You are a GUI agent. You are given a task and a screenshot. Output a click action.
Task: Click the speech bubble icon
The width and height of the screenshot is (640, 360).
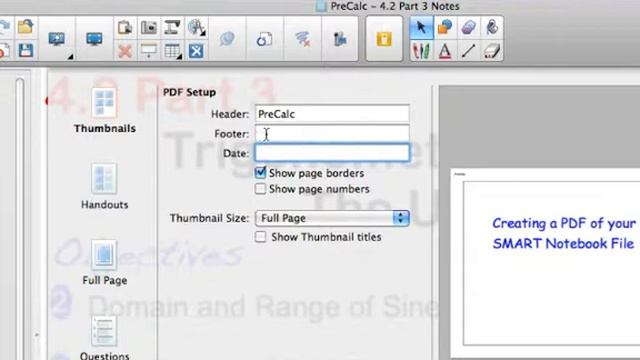pyautogui.click(x=227, y=39)
